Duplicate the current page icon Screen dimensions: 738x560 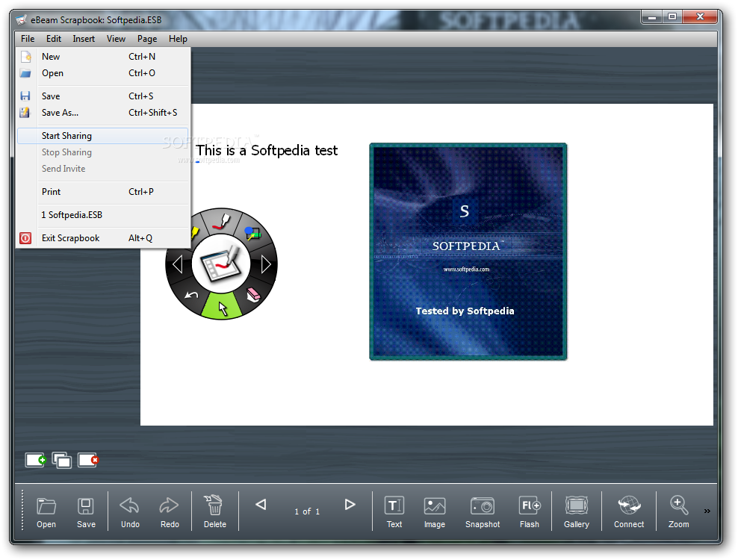62,460
